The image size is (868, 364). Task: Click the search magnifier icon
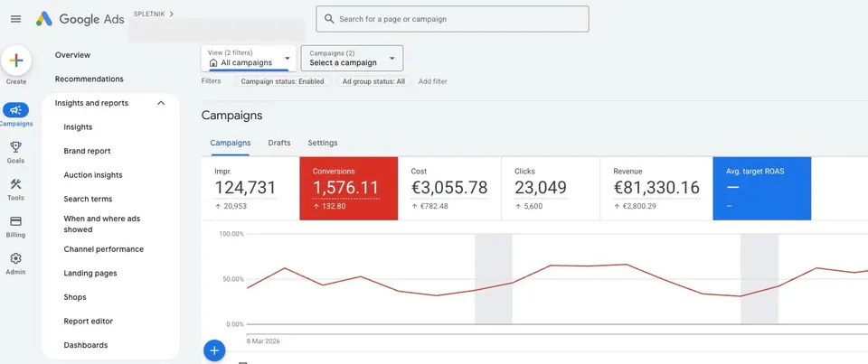[x=329, y=19]
